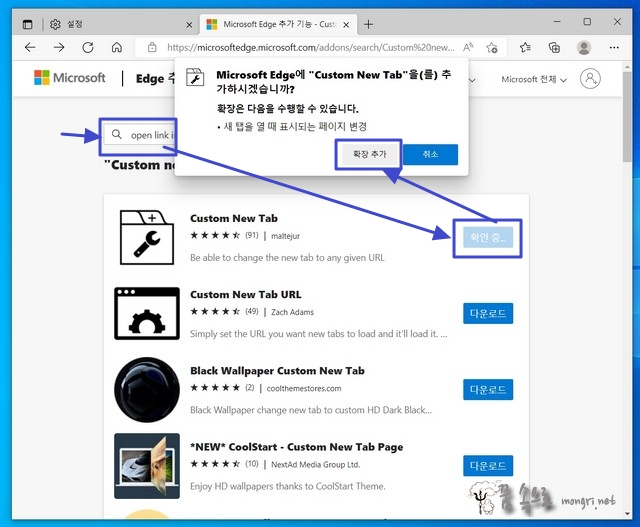The width and height of the screenshot is (640, 527).
Task: Add page to favorites star icon
Action: 492,48
